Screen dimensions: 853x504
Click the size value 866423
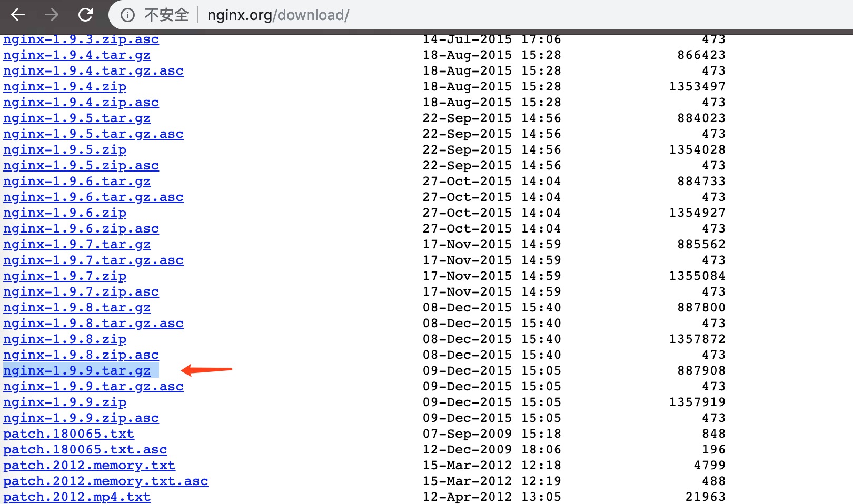click(701, 55)
